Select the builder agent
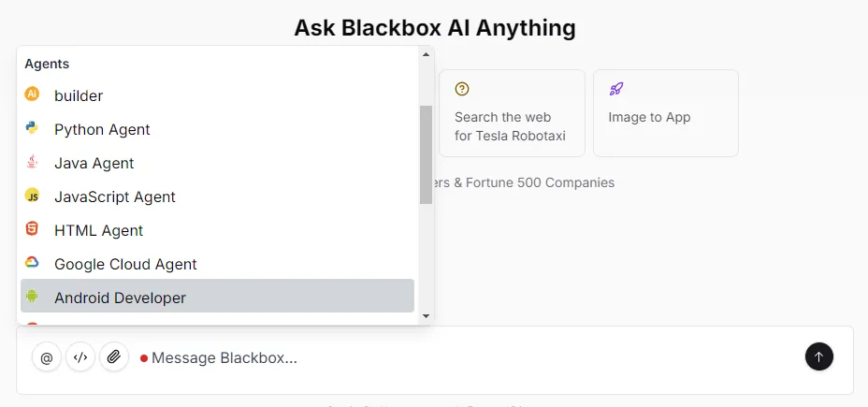The width and height of the screenshot is (868, 407). click(218, 95)
